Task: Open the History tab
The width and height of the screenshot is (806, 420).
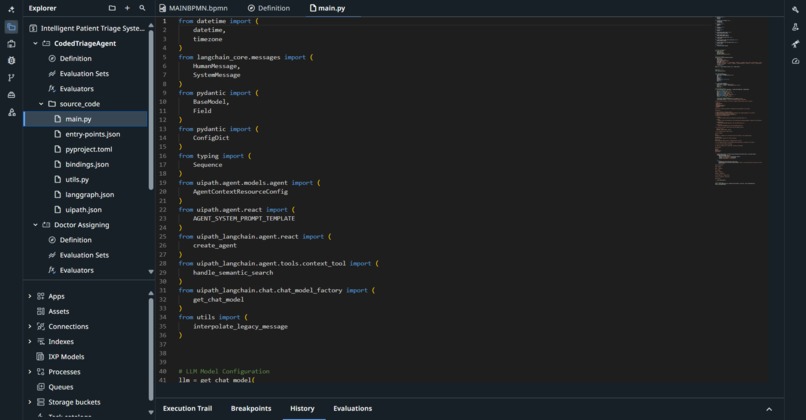Action: [302, 409]
